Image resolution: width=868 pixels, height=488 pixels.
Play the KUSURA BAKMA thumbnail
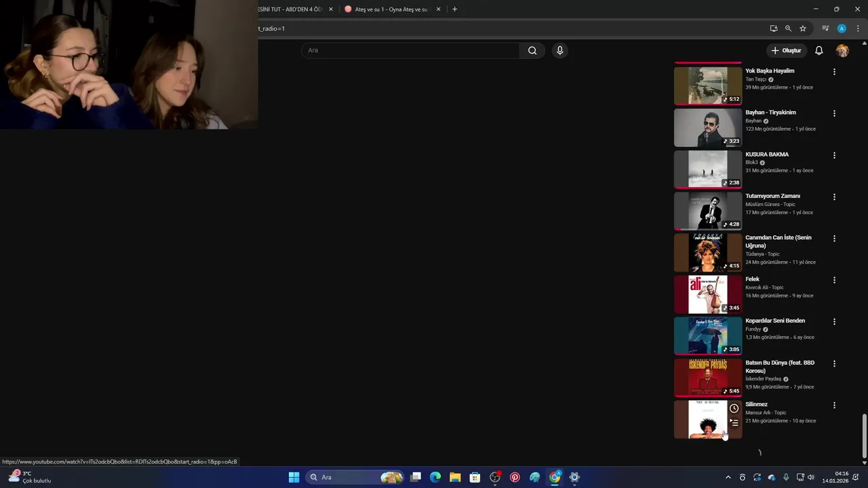(x=708, y=169)
